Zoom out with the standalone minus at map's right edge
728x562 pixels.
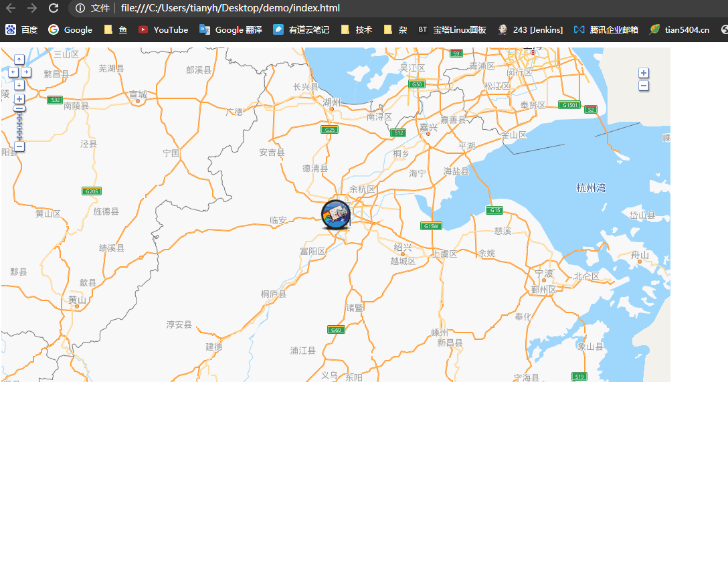click(x=644, y=86)
